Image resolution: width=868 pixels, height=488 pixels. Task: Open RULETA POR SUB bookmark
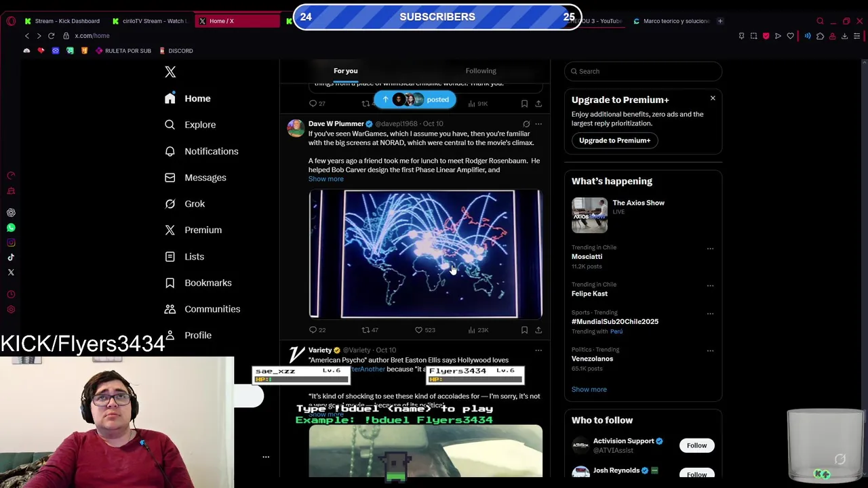[123, 51]
